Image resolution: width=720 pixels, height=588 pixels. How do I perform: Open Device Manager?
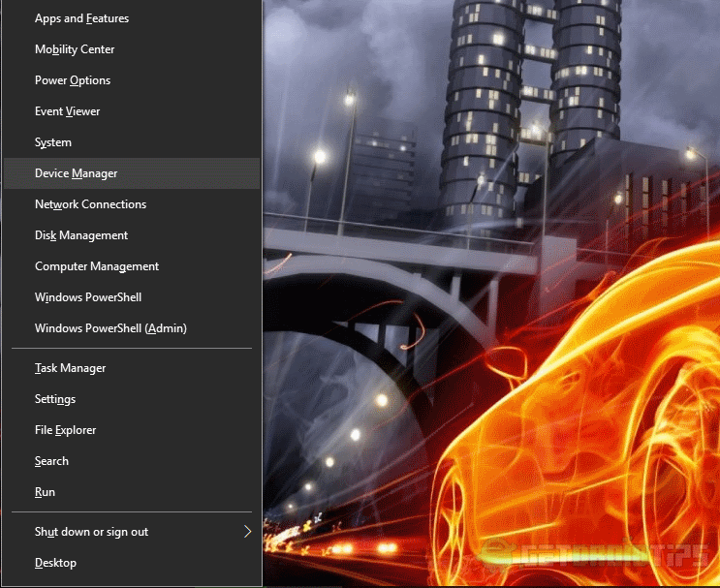pyautogui.click(x=132, y=173)
